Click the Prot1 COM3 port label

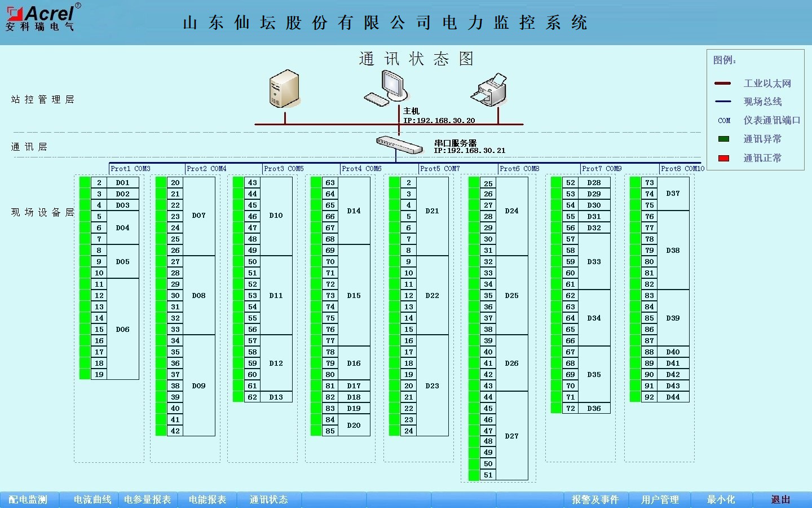130,169
